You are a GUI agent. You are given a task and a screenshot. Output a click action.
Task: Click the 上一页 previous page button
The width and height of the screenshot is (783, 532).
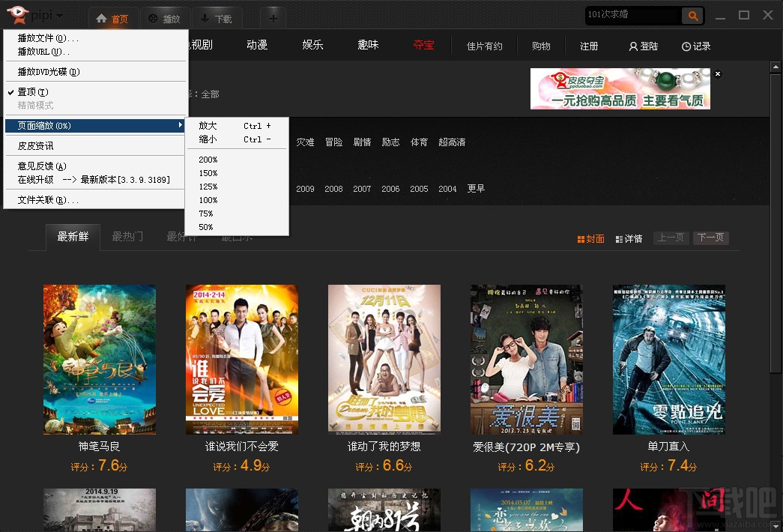pos(671,238)
